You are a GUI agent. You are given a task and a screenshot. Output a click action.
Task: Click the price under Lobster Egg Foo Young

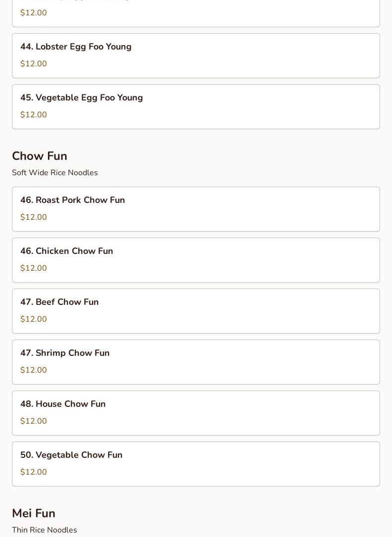(x=34, y=64)
